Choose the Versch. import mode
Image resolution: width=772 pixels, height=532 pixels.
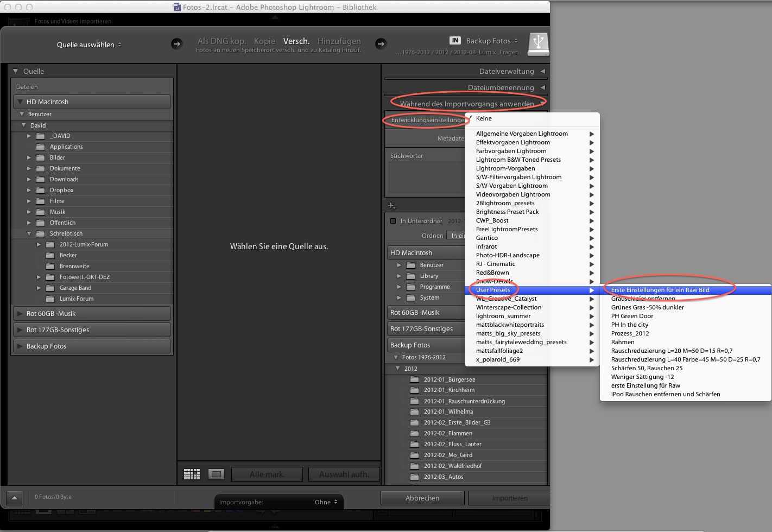click(x=296, y=41)
